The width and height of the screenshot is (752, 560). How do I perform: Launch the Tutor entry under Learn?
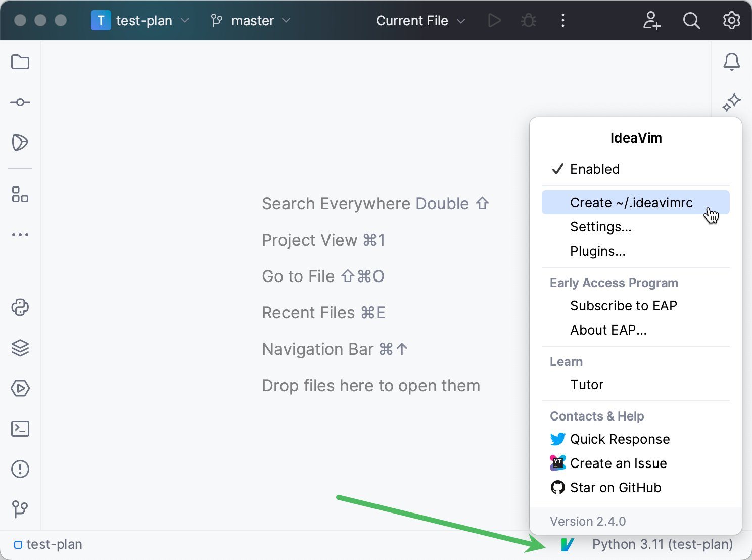(x=636, y=385)
